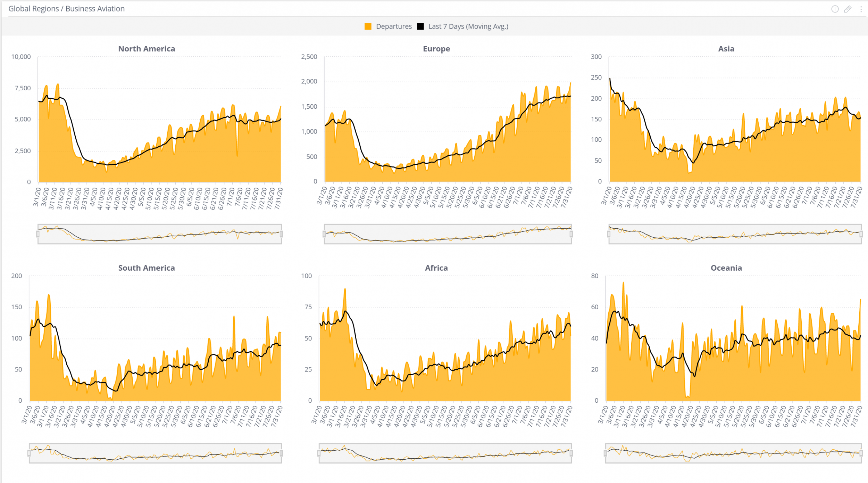Click the Global Regions / Business Aviation title
This screenshot has height=483, width=868.
point(66,9)
